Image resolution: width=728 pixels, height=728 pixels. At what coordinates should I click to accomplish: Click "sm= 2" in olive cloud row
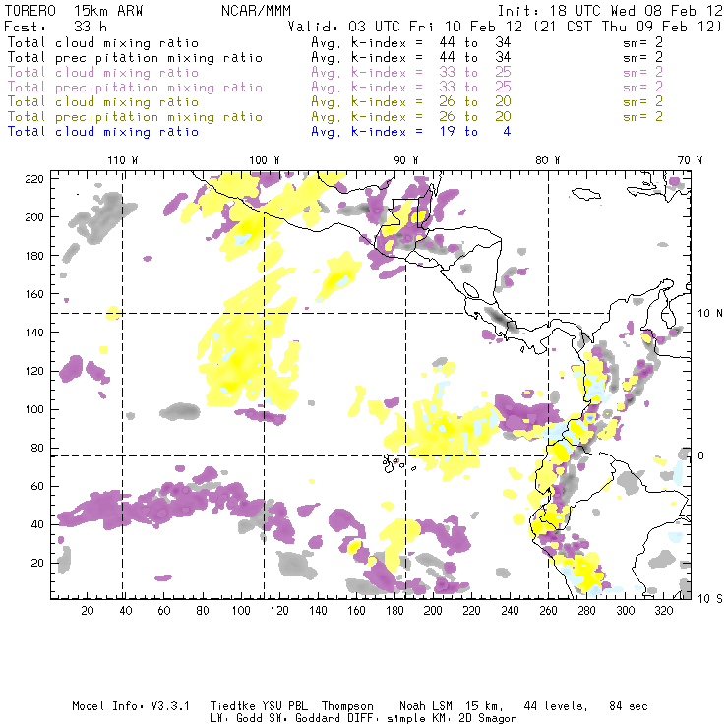(642, 101)
